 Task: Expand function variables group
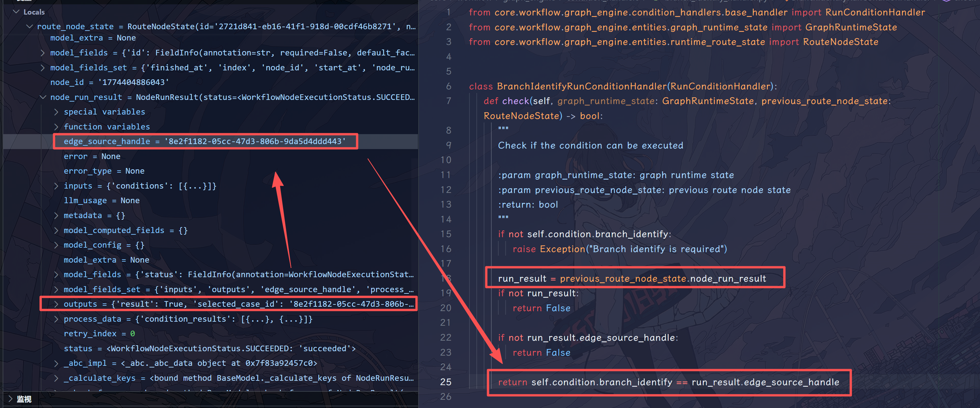click(56, 127)
